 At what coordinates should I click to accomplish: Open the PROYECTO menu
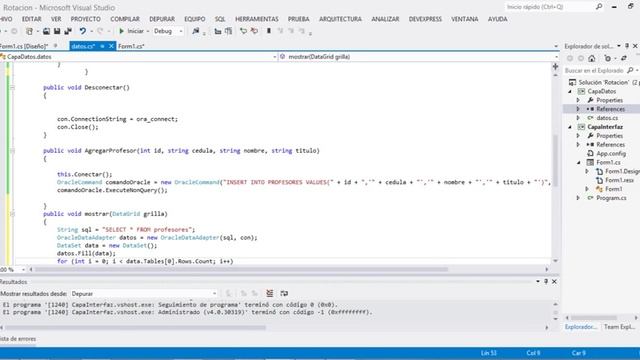(85, 19)
